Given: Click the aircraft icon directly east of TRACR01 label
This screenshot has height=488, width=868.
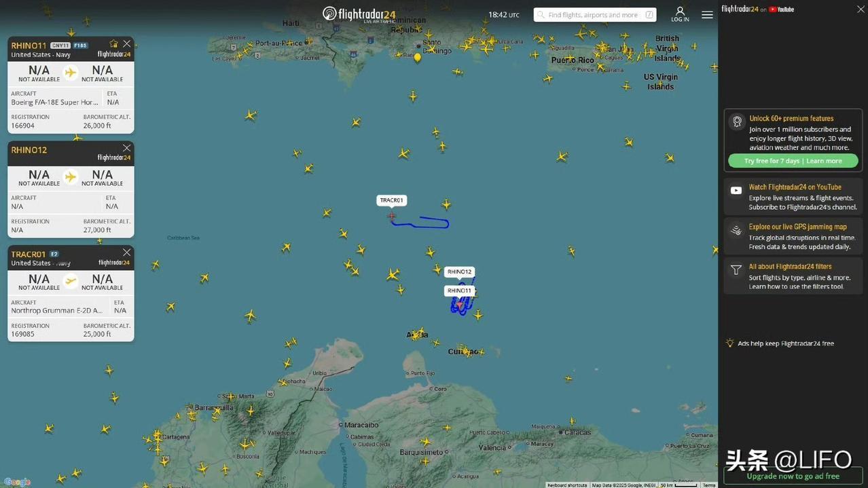Looking at the screenshot, I should coord(446,204).
